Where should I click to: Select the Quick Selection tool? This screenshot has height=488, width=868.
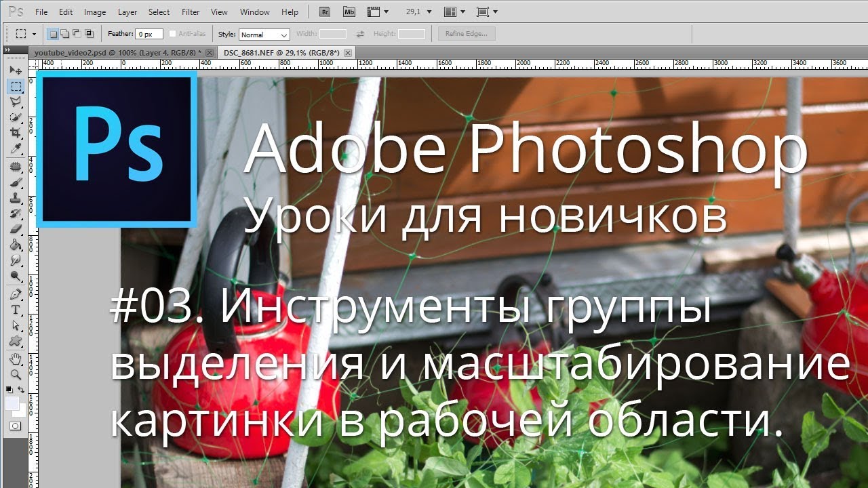15,117
